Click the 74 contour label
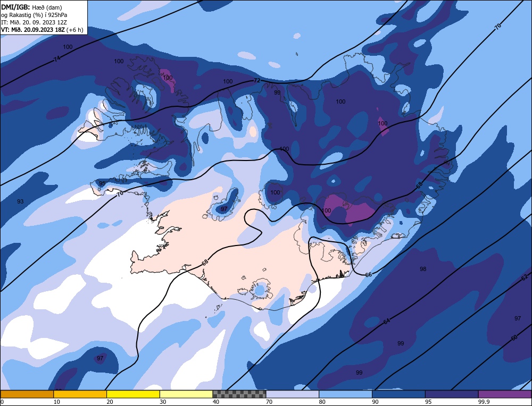 tap(57, 60)
